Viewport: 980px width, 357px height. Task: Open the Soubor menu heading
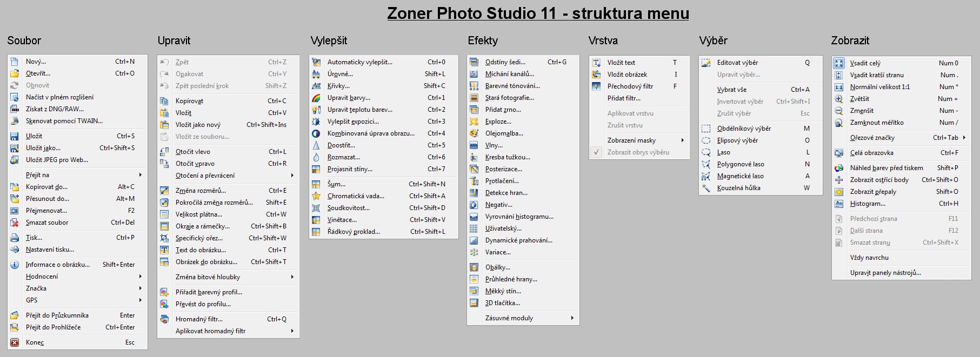(24, 41)
